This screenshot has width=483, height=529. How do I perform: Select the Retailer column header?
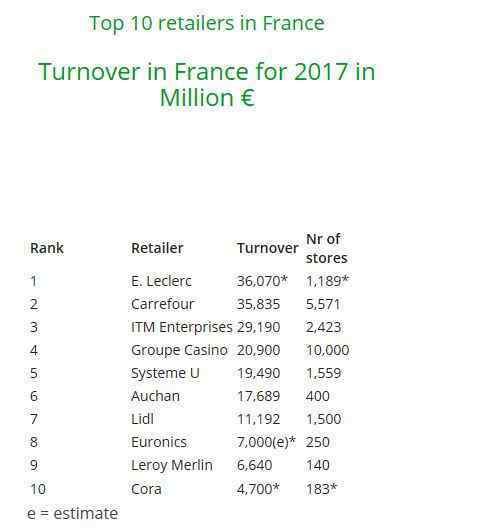pos(157,248)
